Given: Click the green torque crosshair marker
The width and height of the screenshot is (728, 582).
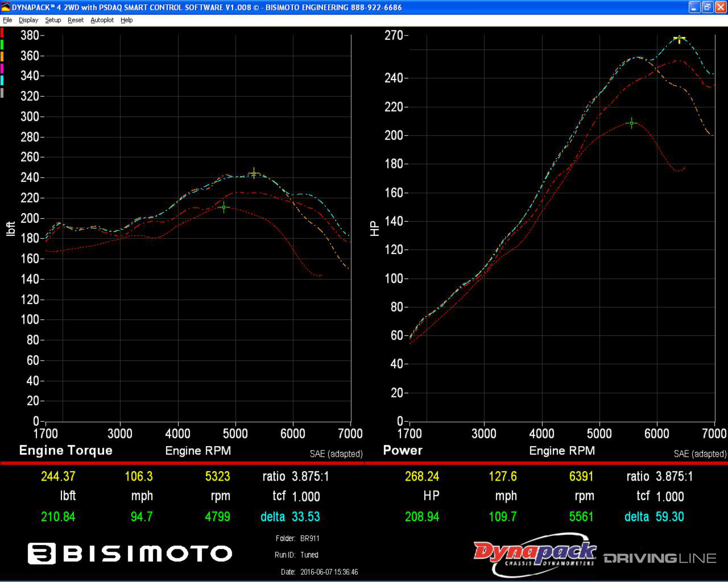Looking at the screenshot, I should pyautogui.click(x=224, y=207).
